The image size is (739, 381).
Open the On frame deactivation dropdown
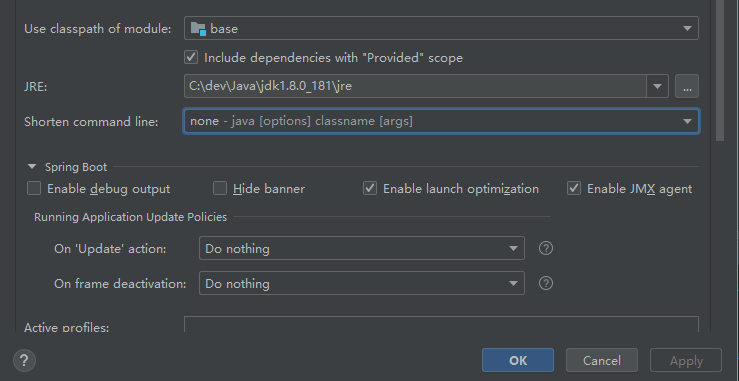(361, 283)
